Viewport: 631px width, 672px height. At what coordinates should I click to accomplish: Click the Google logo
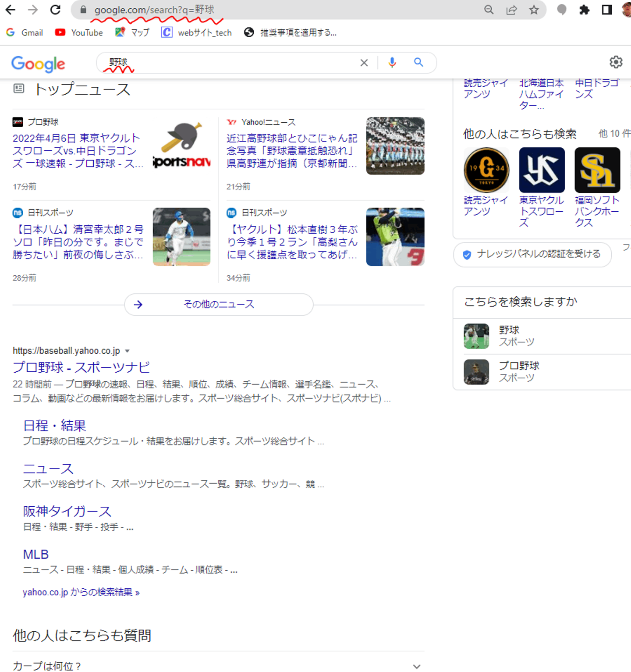38,64
